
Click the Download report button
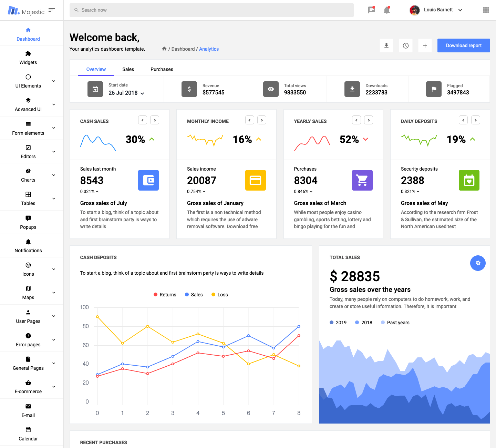(x=464, y=45)
